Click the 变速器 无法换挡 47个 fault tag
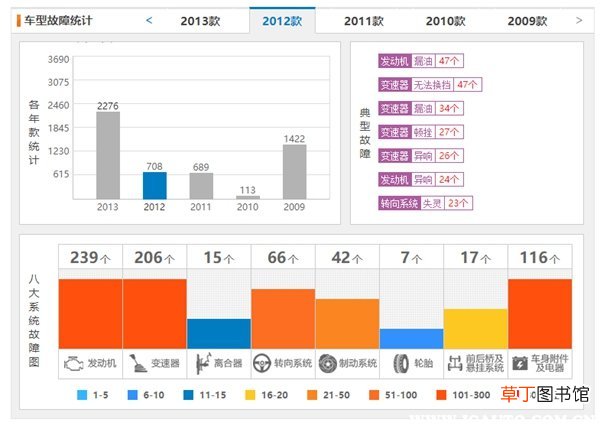The image size is (600, 429). [x=430, y=85]
